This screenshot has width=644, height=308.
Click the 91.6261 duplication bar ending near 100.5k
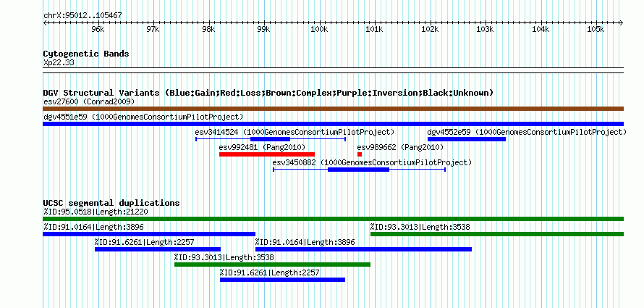point(283,280)
